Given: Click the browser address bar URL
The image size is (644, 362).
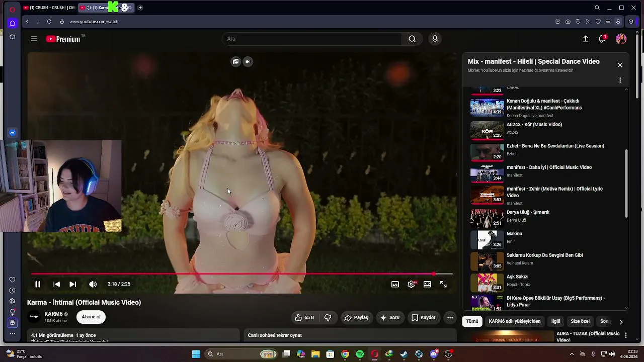Looking at the screenshot, I should 94,22.
